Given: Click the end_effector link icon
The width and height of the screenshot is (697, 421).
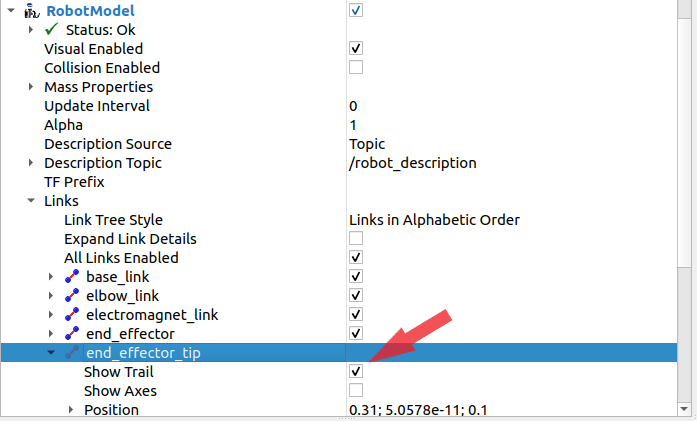Looking at the screenshot, I should (x=72, y=333).
